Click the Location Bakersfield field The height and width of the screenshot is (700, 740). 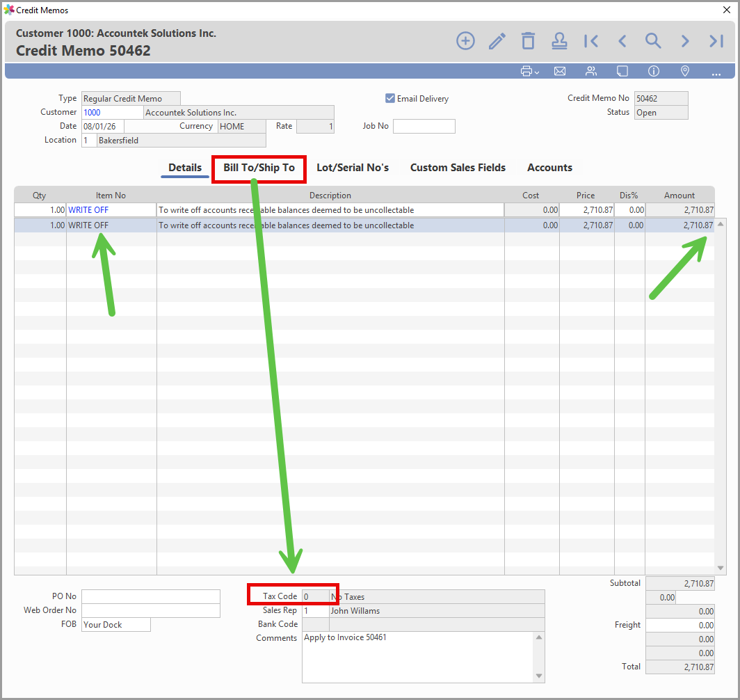182,140
